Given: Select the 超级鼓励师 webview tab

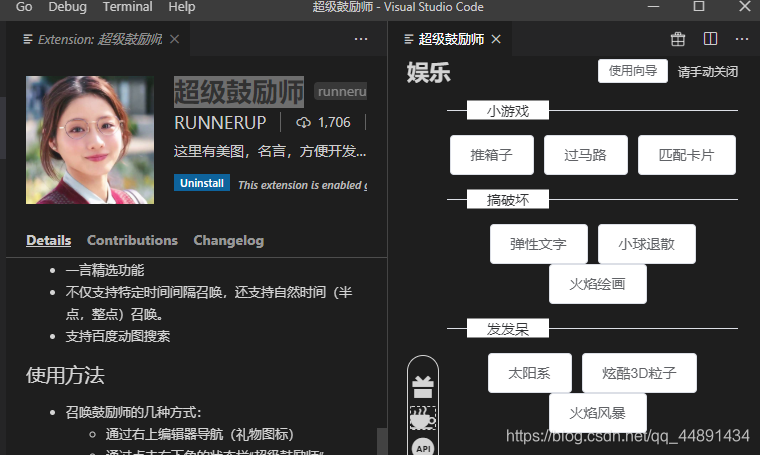Looking at the screenshot, I should point(451,39).
